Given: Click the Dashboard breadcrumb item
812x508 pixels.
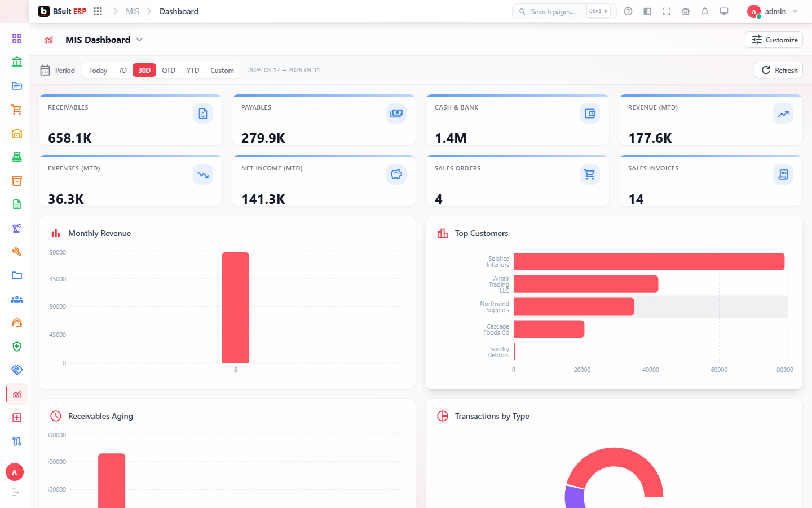Looking at the screenshot, I should [x=179, y=11].
